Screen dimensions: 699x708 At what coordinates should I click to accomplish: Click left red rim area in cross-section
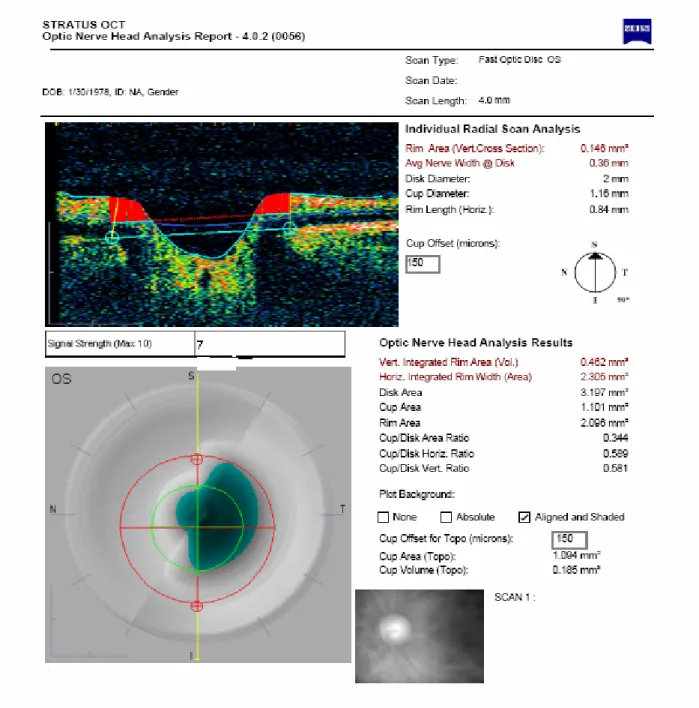click(x=125, y=210)
